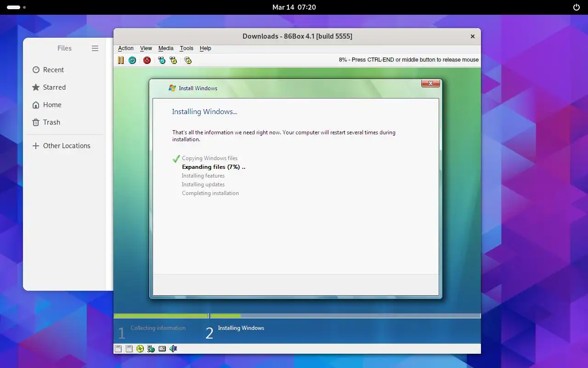Send Ctrl+Alt+Del via the toolbar icon

pyautogui.click(x=162, y=60)
